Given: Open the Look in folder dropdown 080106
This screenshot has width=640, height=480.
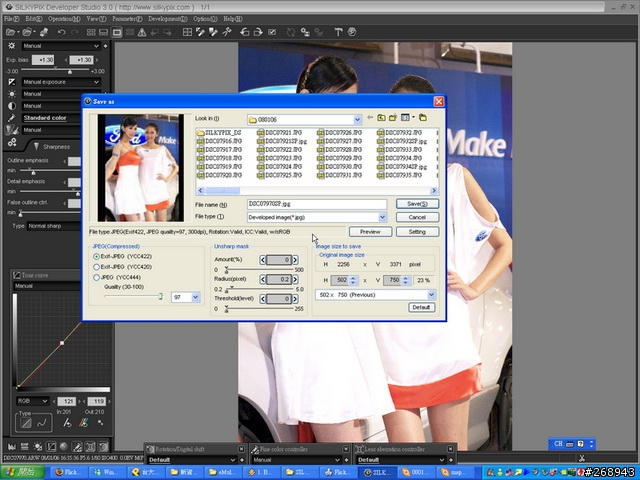Looking at the screenshot, I should tap(357, 120).
